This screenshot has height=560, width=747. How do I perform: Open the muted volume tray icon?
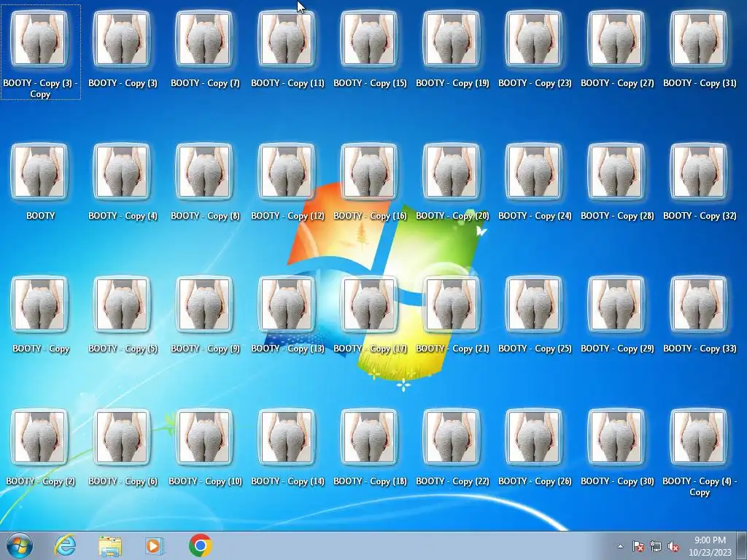pos(673,546)
